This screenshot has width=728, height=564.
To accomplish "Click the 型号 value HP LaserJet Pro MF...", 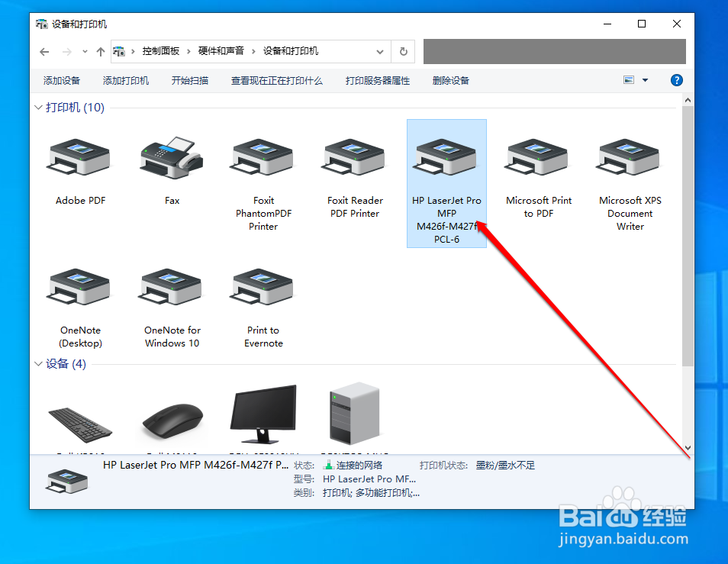I will pos(369,479).
